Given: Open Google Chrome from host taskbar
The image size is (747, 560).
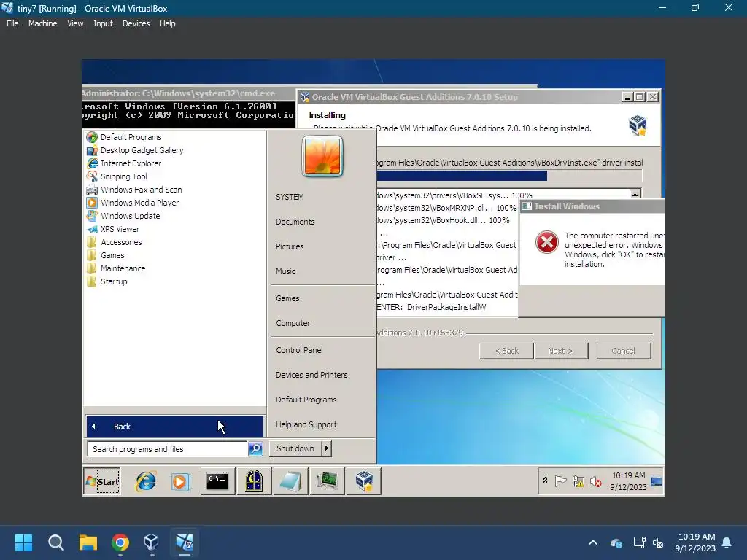Looking at the screenshot, I should (120, 542).
